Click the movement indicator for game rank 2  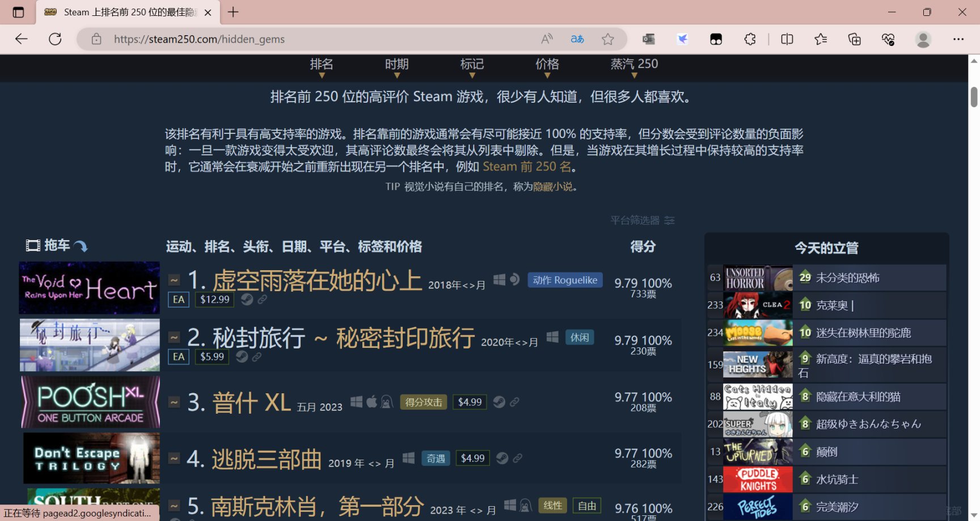pos(174,337)
